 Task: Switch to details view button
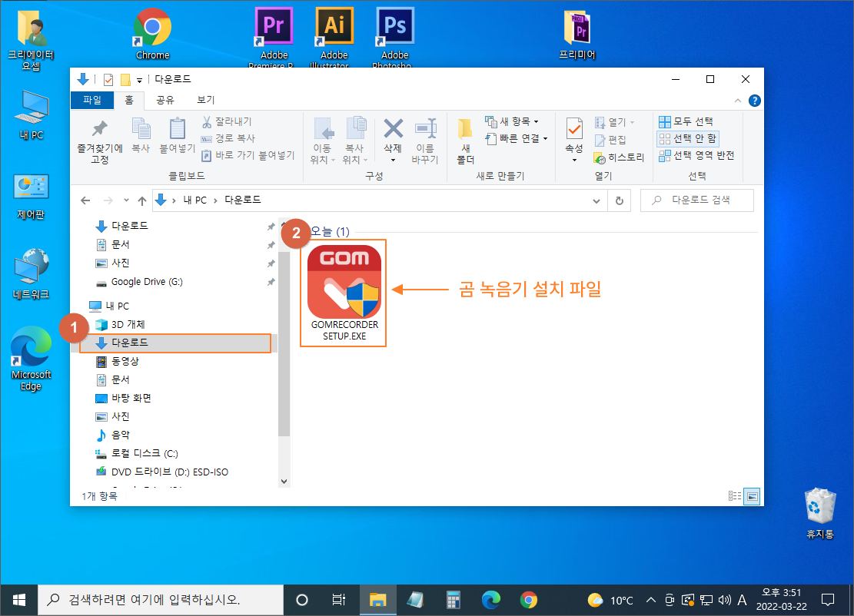point(735,496)
